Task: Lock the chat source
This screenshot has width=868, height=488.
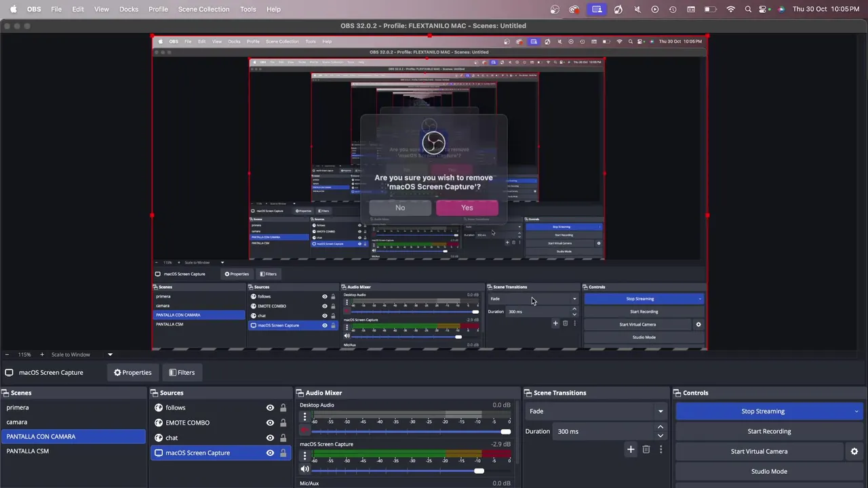Action: (283, 437)
